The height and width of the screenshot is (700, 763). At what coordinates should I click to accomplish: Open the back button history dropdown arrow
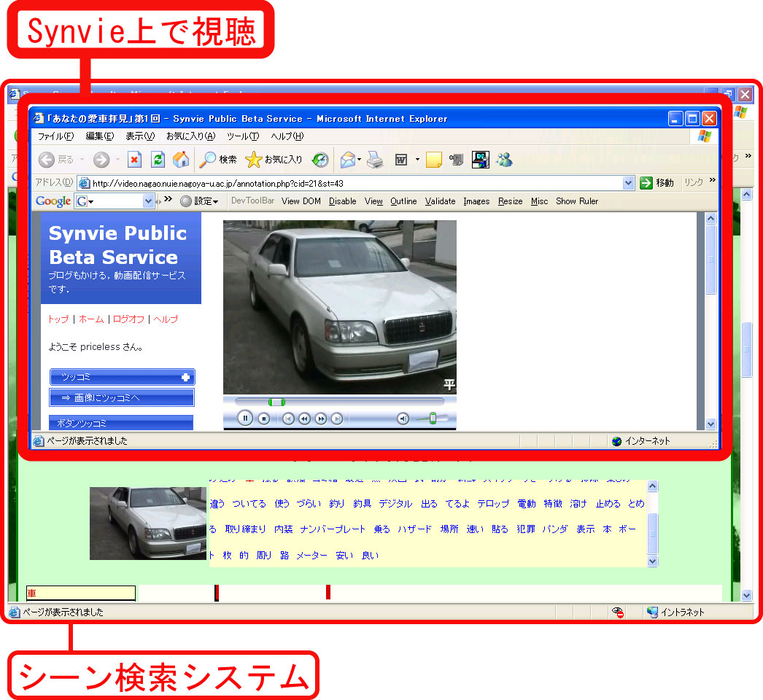click(x=82, y=160)
